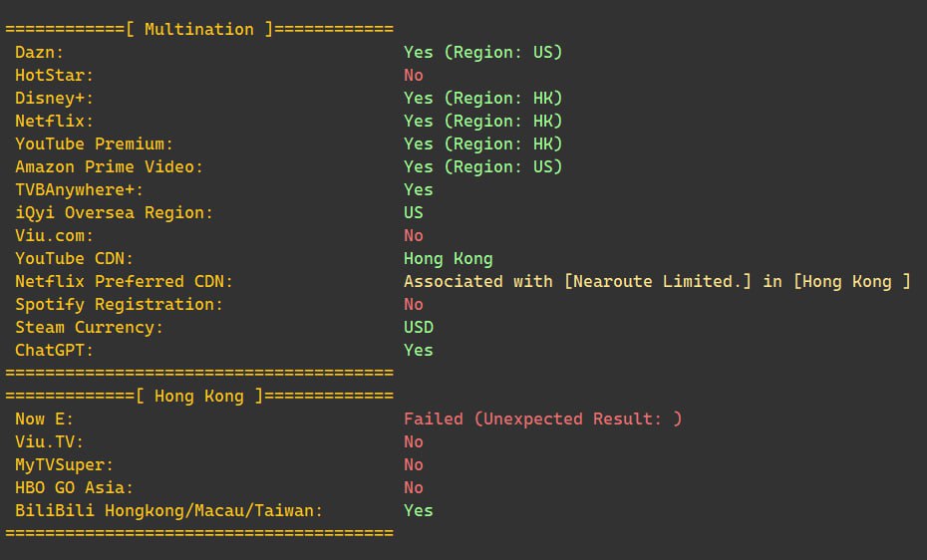Select the Viu.com No result

(x=414, y=236)
